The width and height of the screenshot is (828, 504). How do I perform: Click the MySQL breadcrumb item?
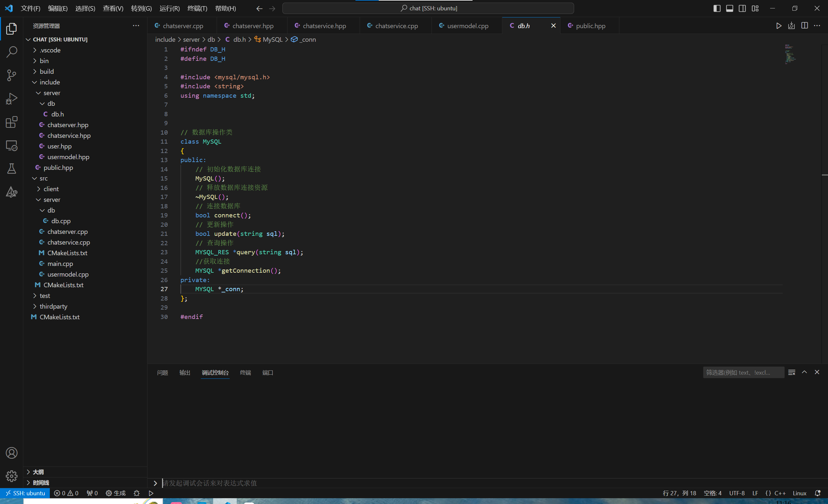point(268,40)
